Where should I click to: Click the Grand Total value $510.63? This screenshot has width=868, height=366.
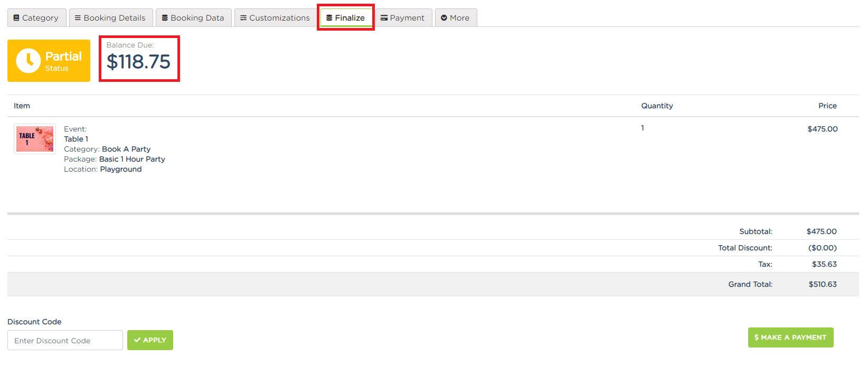823,284
